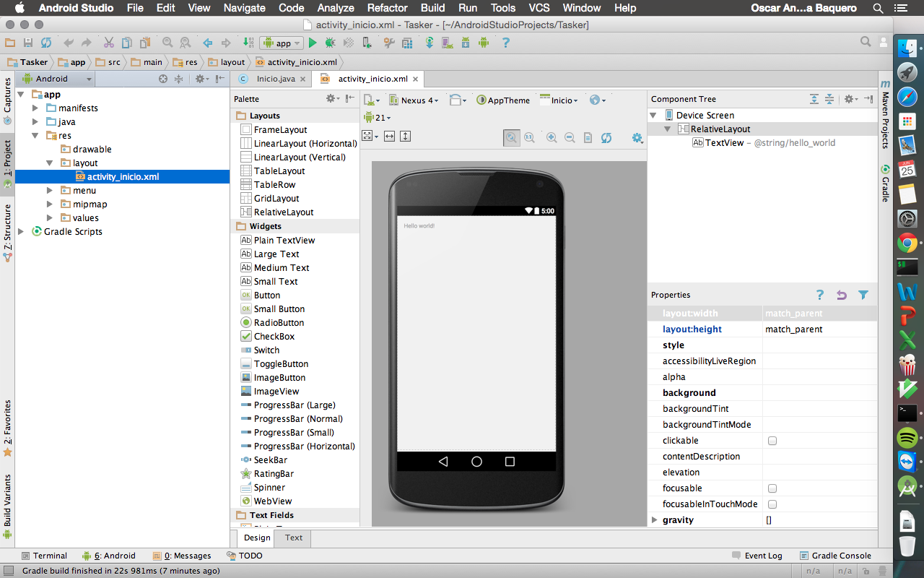Screen dimensions: 924x578
Task: Select Button widget in the Palette
Action: pyautogui.click(x=266, y=296)
